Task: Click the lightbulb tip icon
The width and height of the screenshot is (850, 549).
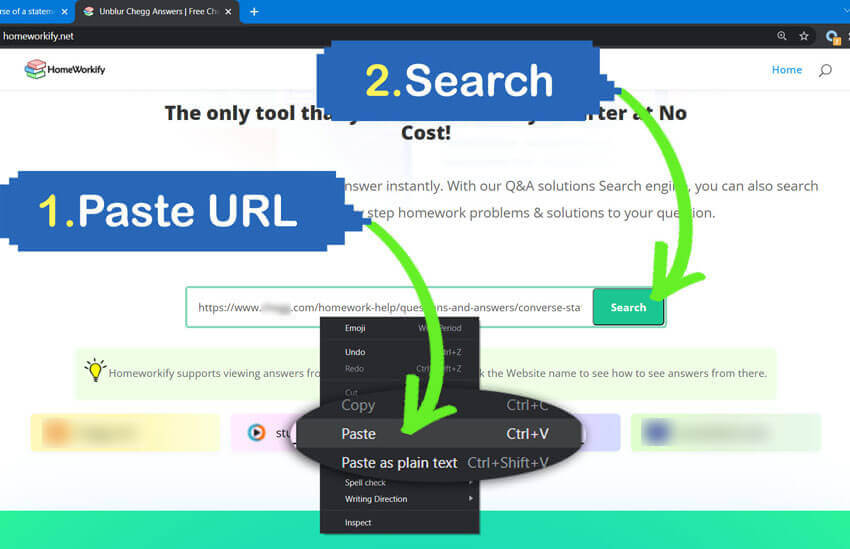Action: (x=95, y=370)
